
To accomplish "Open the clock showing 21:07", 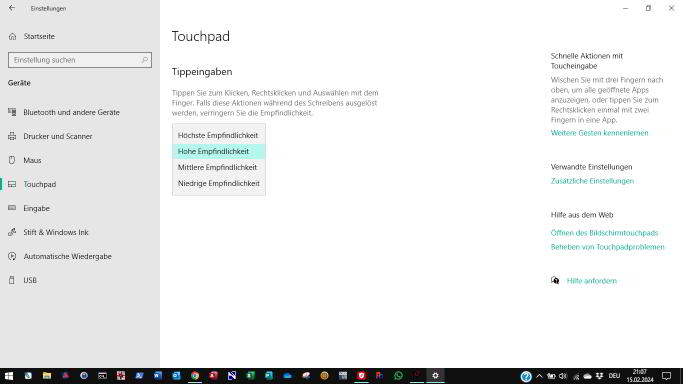I will point(640,376).
